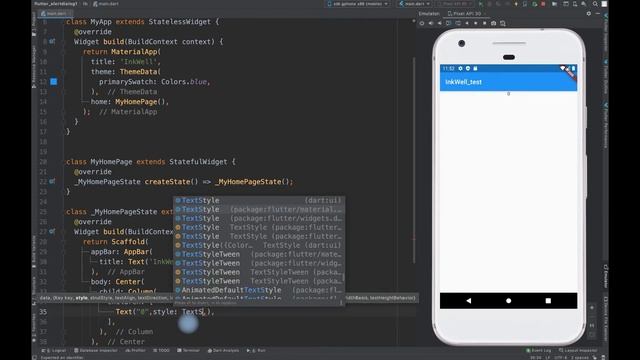Open the Pixel API emulator target dropdown
Viewport: 640px width, 360px height.
click(455, 4)
